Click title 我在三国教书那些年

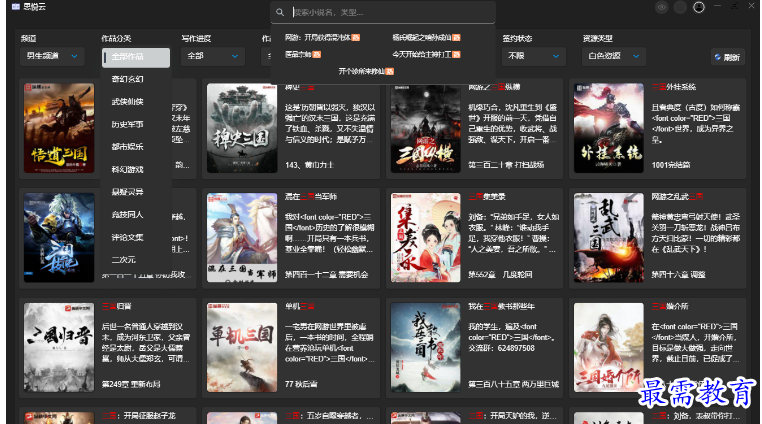point(502,306)
